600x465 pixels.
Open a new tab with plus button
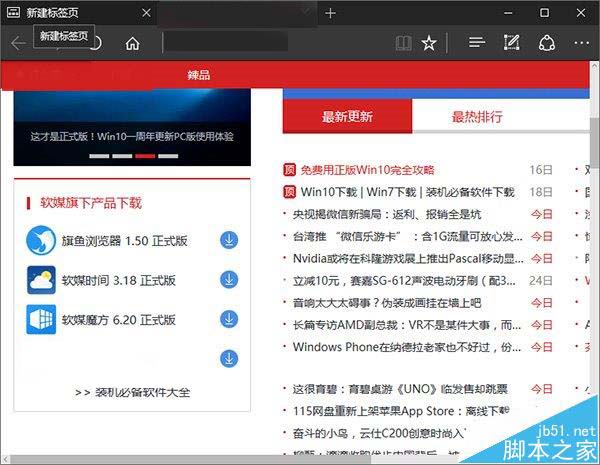click(x=330, y=13)
